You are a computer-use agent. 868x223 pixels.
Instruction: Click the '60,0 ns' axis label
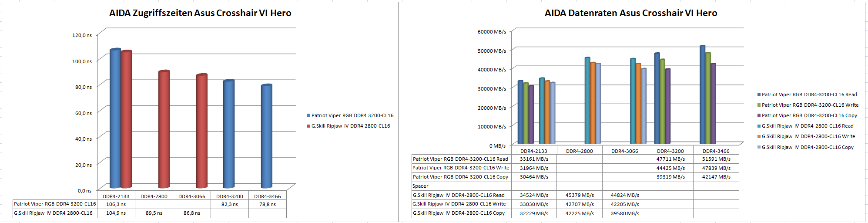tap(84, 113)
